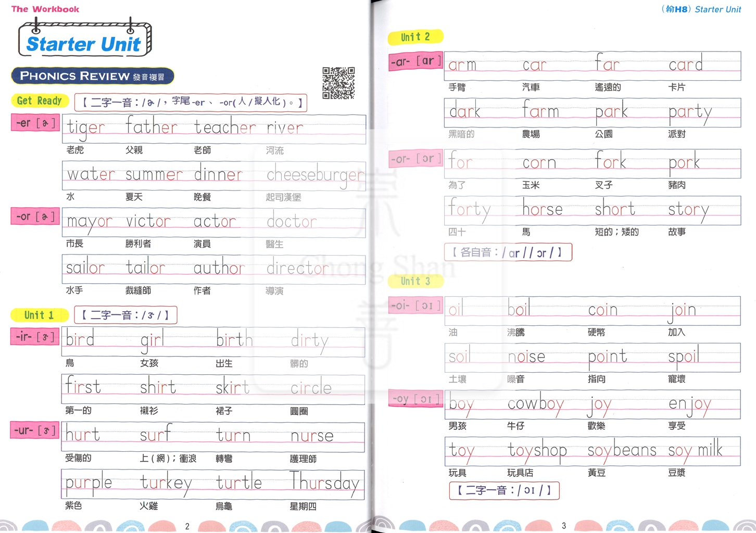The width and height of the screenshot is (756, 533).
Task: Click the Phonics Review heading banner
Action: tap(92, 76)
